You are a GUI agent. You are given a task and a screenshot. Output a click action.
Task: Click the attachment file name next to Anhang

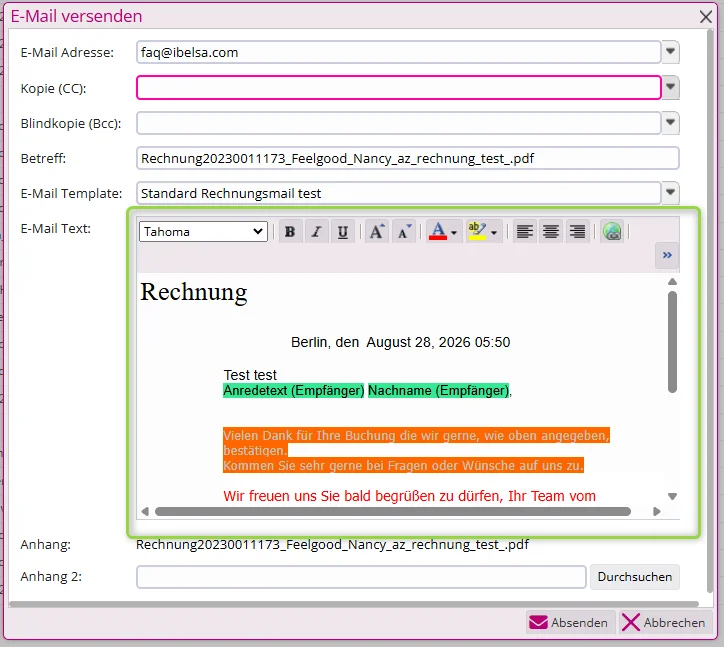[x=332, y=544]
